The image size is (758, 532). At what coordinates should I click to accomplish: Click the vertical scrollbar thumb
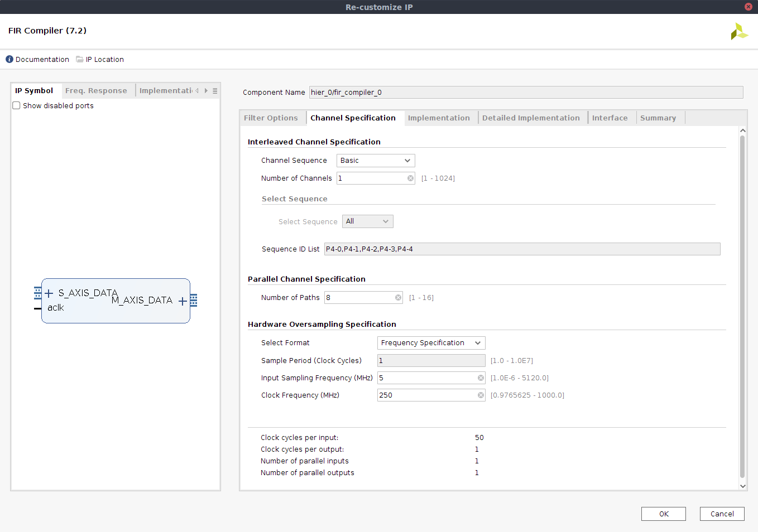coord(742,307)
